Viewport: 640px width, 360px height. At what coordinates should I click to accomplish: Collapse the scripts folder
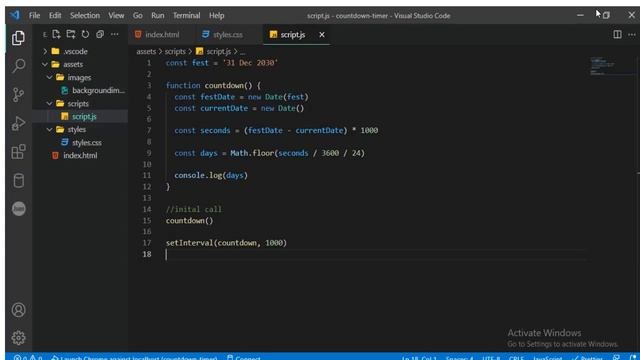coord(50,104)
